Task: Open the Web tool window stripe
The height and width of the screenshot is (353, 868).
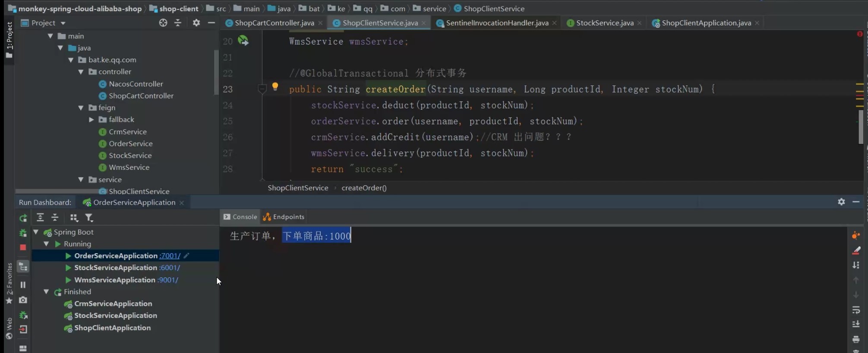Action: pyautogui.click(x=9, y=328)
